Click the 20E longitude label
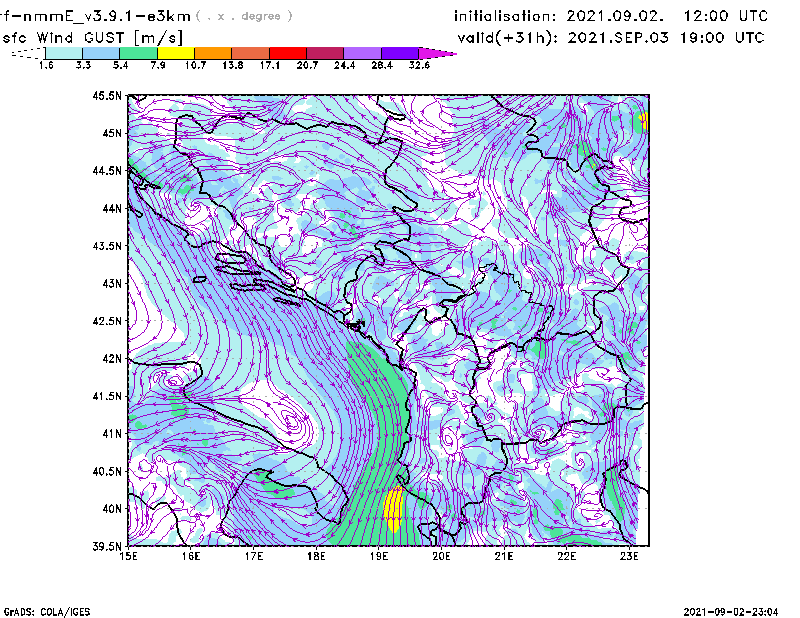800x618 pixels. (441, 556)
